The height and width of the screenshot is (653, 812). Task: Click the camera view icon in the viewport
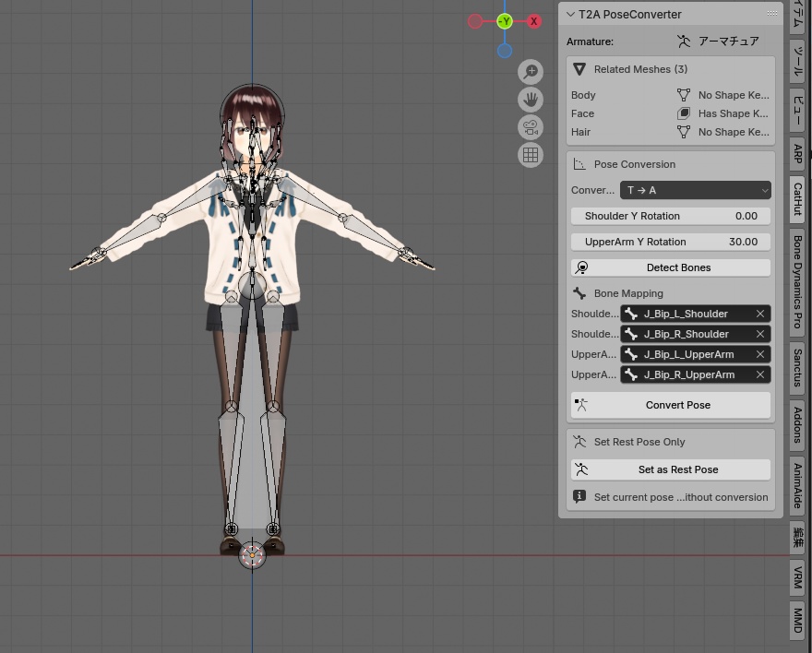click(531, 126)
